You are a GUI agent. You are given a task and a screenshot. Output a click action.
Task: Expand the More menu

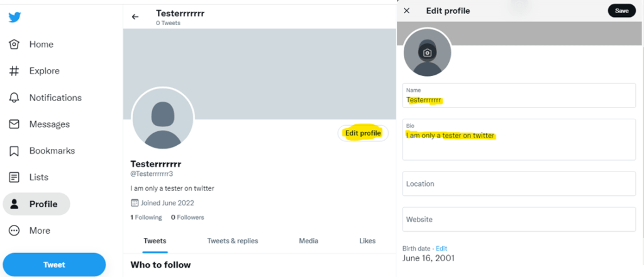[30, 231]
